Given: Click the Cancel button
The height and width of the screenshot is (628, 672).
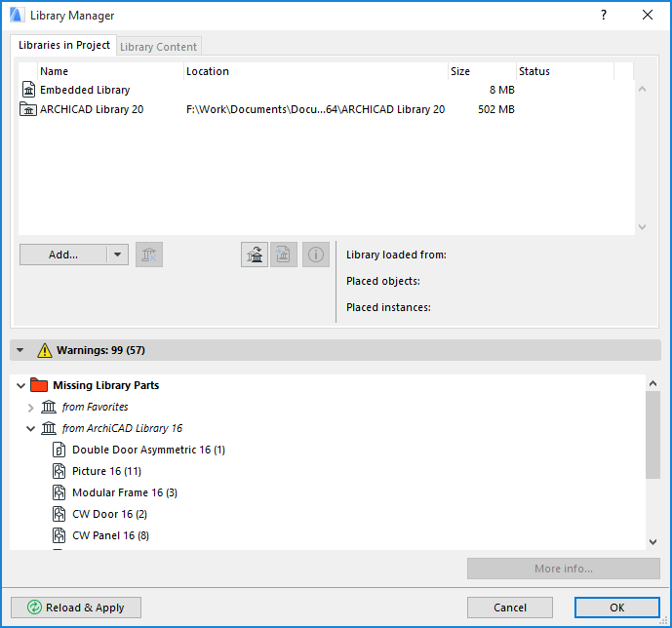Looking at the screenshot, I should 509,608.
